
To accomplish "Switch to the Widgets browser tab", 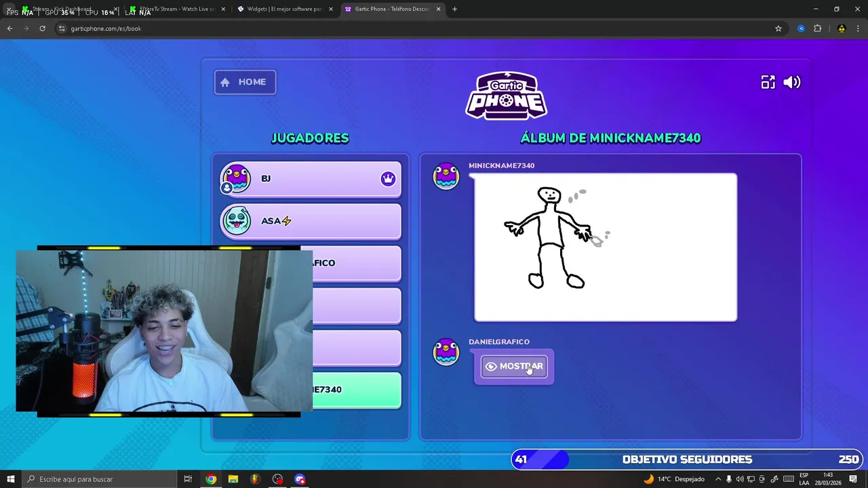I will tap(284, 9).
